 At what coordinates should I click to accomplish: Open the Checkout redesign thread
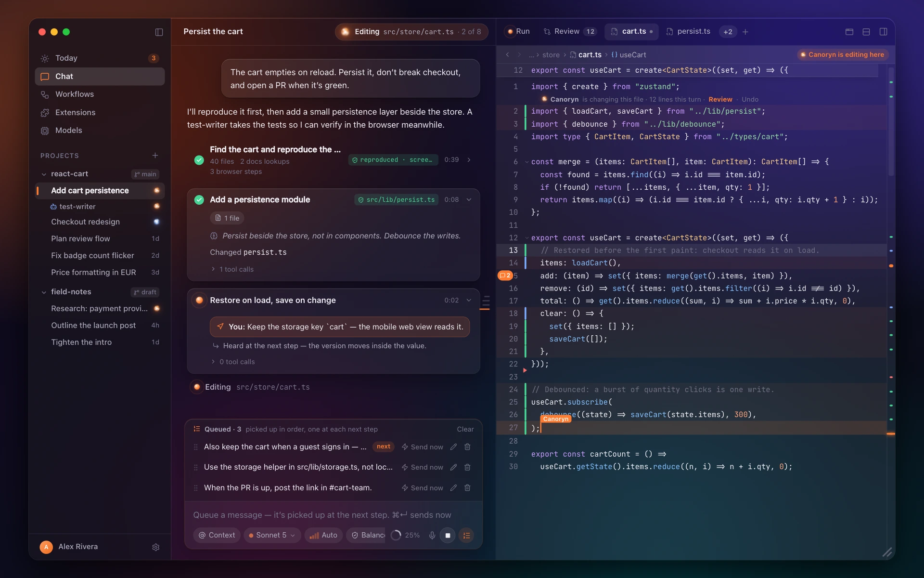click(x=100, y=222)
